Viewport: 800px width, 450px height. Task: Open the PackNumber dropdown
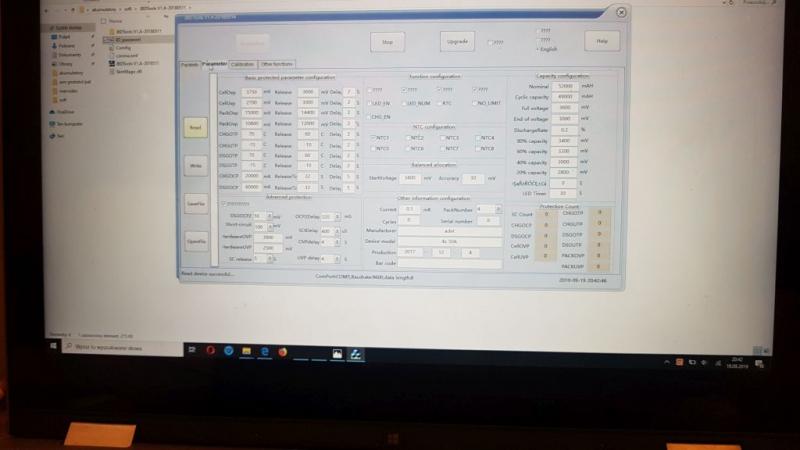(499, 209)
